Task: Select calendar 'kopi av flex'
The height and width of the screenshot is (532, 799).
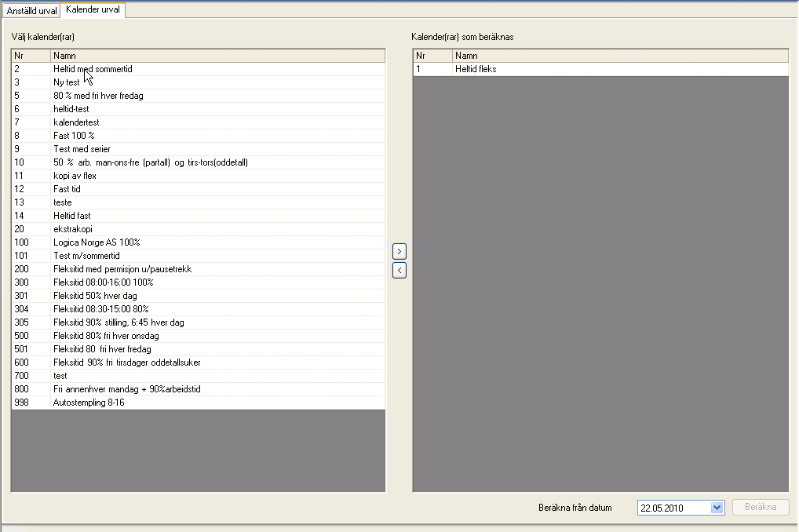Action: pyautogui.click(x=199, y=175)
